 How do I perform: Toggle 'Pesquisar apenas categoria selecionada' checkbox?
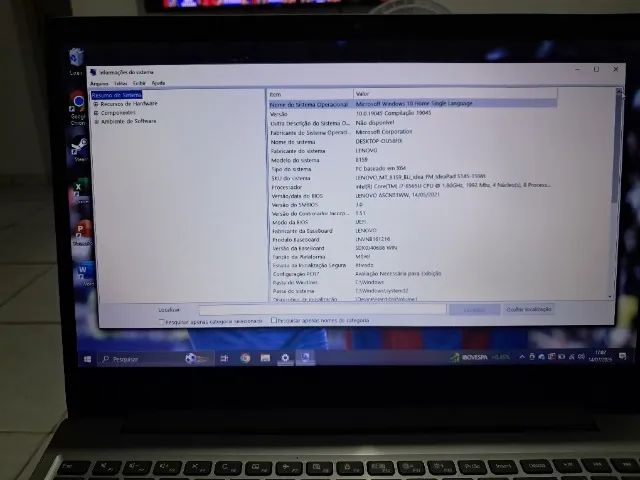click(x=161, y=322)
